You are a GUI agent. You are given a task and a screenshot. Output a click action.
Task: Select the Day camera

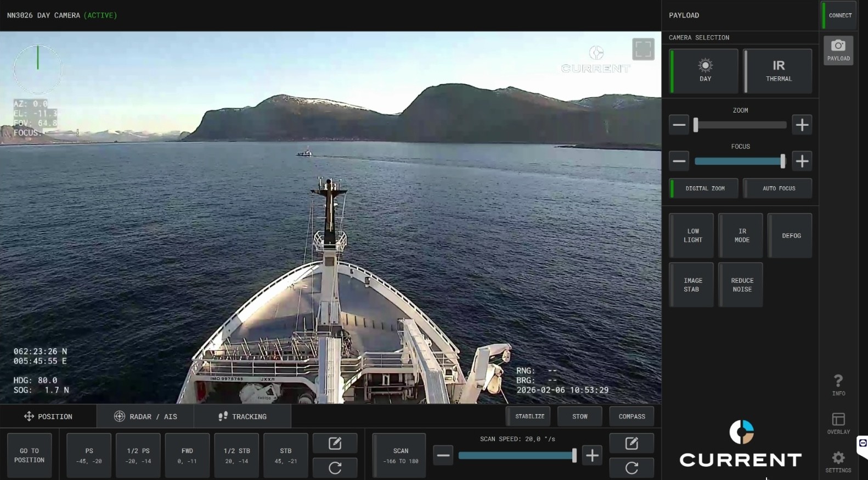tap(704, 71)
